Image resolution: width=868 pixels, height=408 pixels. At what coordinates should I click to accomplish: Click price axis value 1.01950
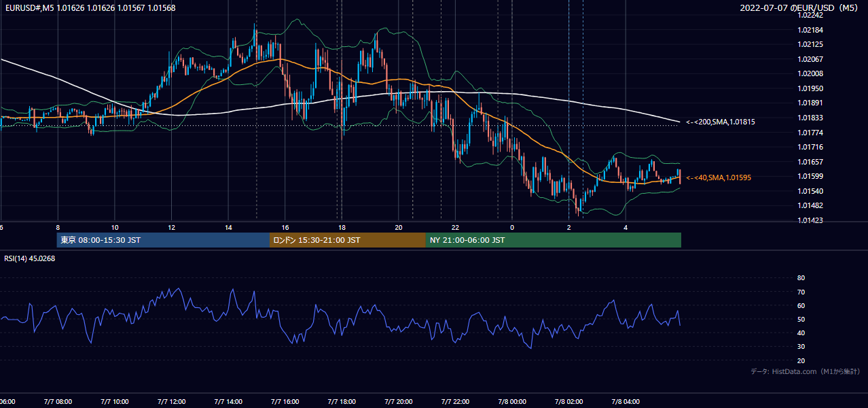[811, 88]
